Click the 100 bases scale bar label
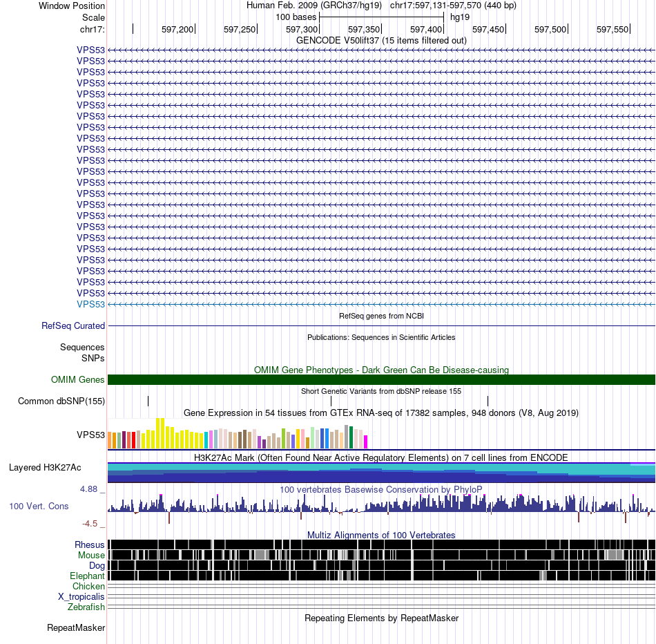This screenshot has width=656, height=644. pyautogui.click(x=296, y=17)
